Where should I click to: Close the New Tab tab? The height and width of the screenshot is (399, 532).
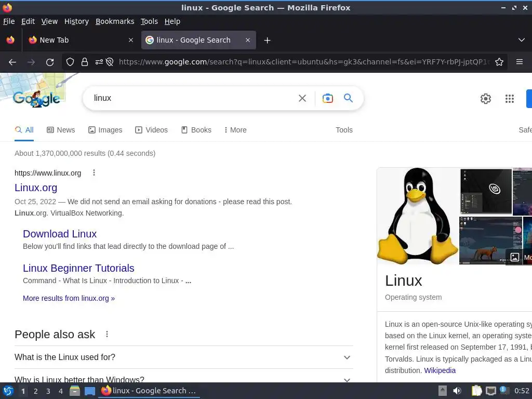pos(131,40)
